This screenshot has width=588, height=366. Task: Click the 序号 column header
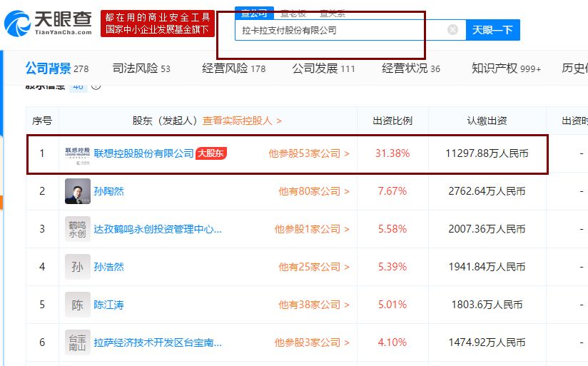click(42, 121)
